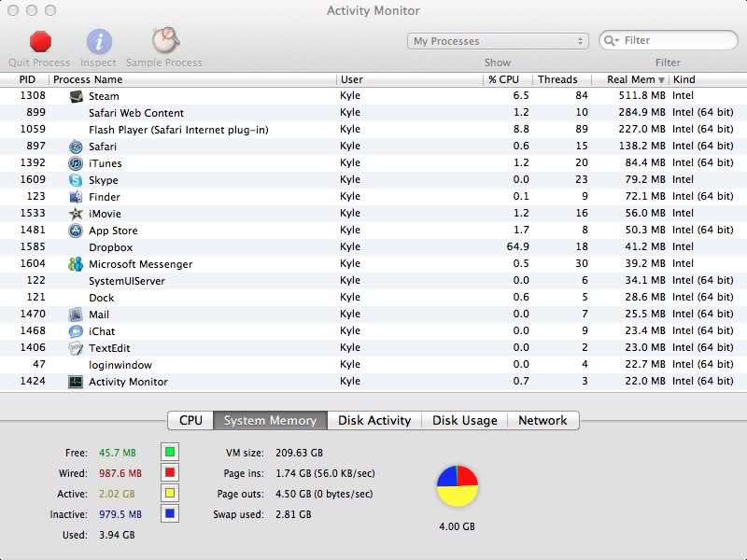
Task: Click PID 1585 cell
Action: (x=33, y=246)
